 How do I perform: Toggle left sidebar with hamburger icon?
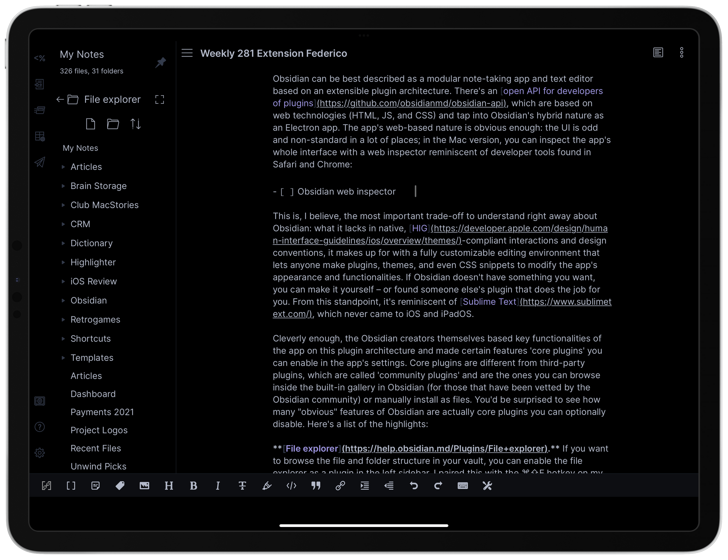point(187,53)
